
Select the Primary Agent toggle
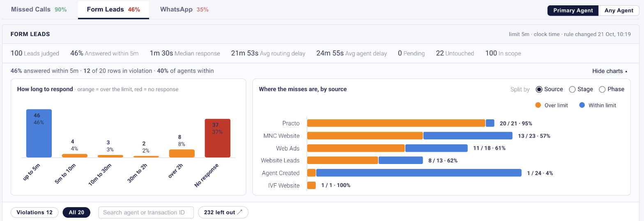tap(573, 11)
